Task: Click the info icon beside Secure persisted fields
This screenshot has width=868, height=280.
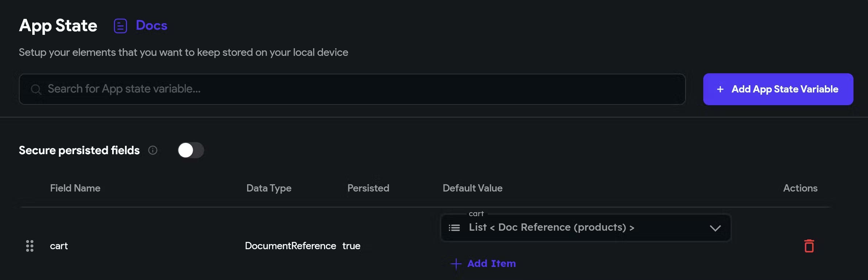Action: 153,150
